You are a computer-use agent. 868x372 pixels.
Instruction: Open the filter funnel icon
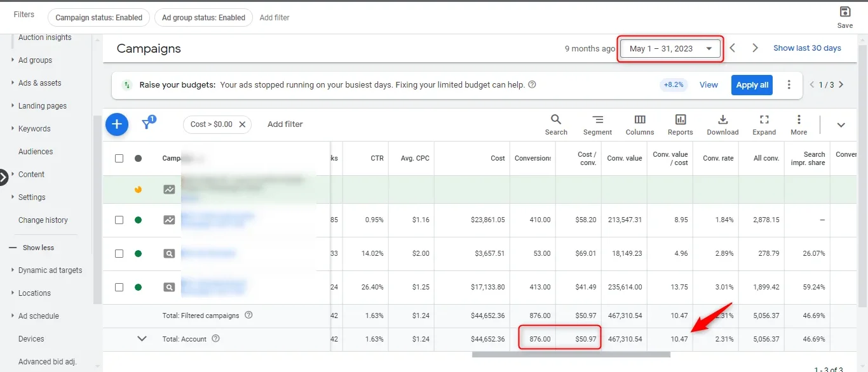148,123
